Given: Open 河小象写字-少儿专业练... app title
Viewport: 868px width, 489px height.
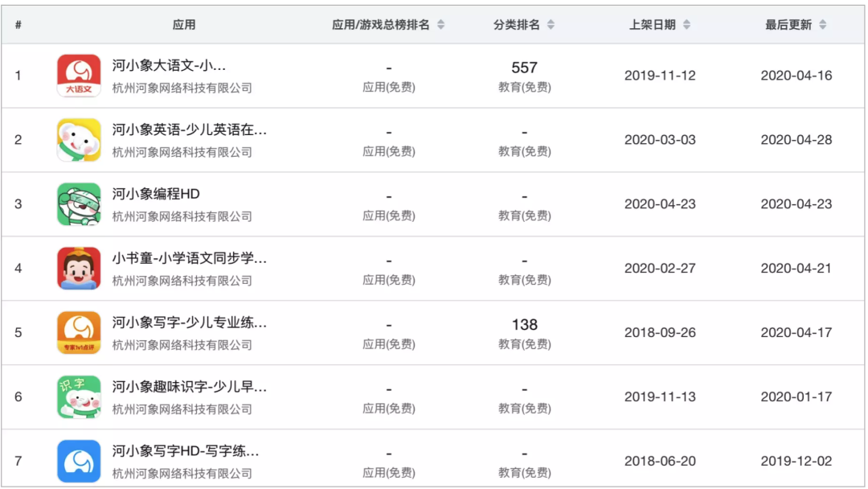Looking at the screenshot, I should click(190, 323).
